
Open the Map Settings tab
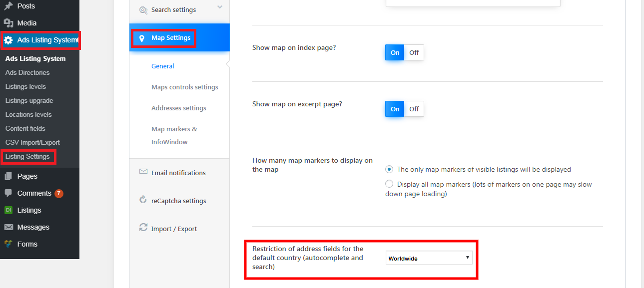coord(179,37)
